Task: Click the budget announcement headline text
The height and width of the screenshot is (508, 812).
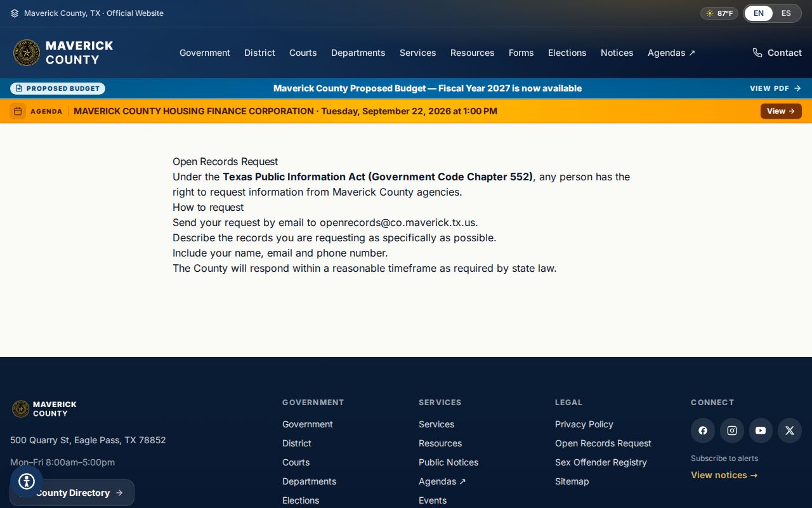Action: point(428,88)
